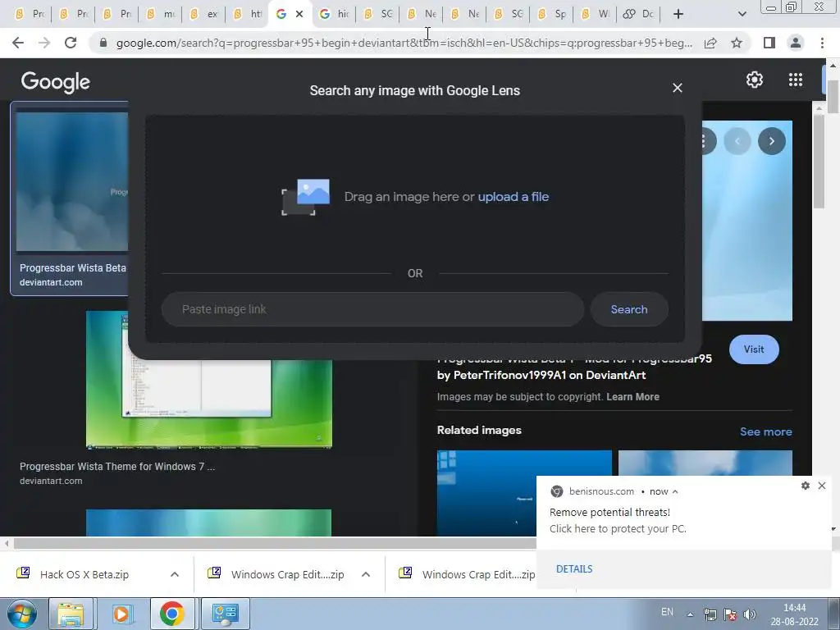Open the Learn More copyright link
This screenshot has width=840, height=630.
pos(632,397)
